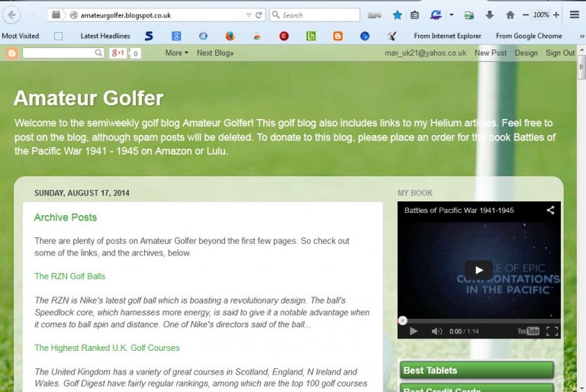586x392 pixels.
Task: Open the downloads arrow icon
Action: click(489, 14)
